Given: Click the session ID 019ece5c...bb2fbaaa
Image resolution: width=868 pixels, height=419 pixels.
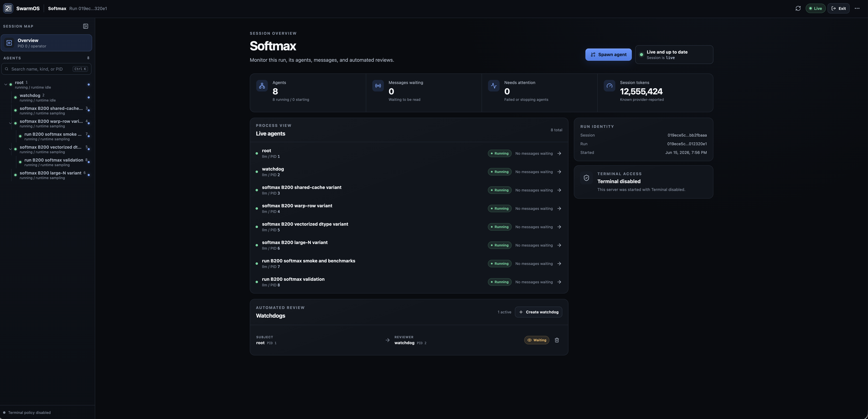Looking at the screenshot, I should 687,135.
